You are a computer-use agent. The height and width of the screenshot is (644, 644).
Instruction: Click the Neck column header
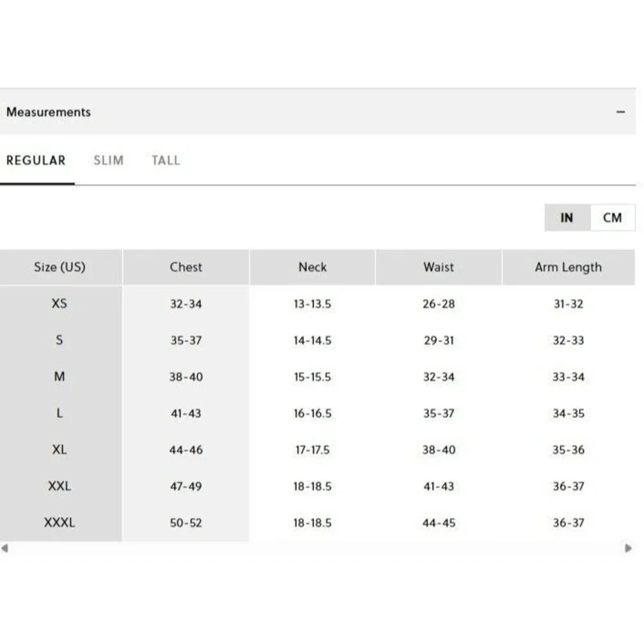[x=312, y=267]
